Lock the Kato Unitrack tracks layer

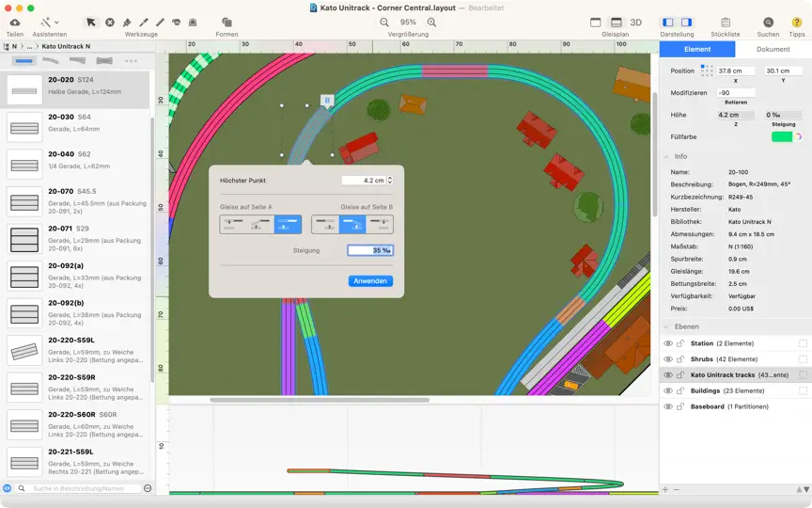[x=680, y=374]
